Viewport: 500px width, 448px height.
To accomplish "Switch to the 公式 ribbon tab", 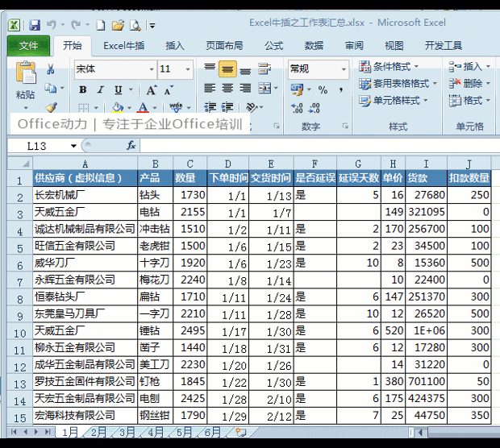I will pyautogui.click(x=273, y=46).
